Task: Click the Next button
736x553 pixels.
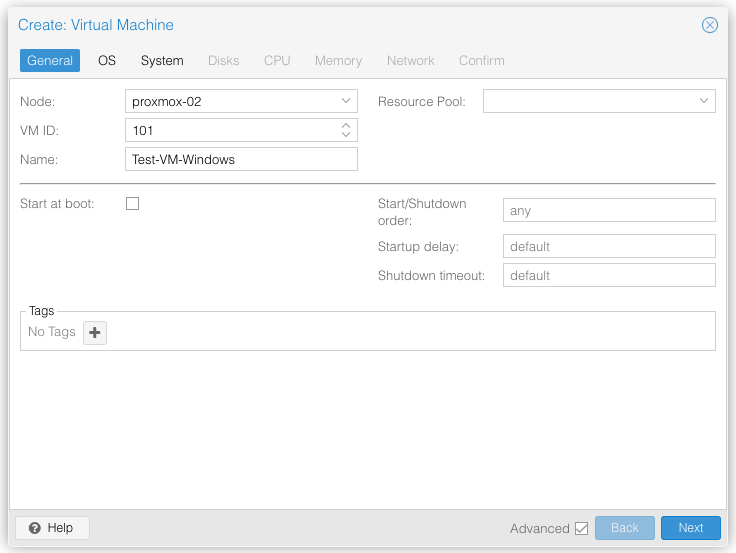Action: click(690, 528)
